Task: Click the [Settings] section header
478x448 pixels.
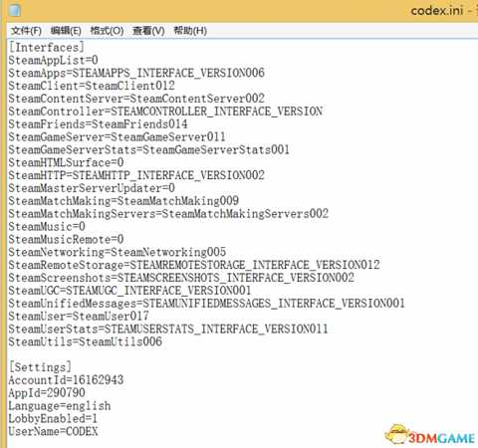Action: [40, 367]
